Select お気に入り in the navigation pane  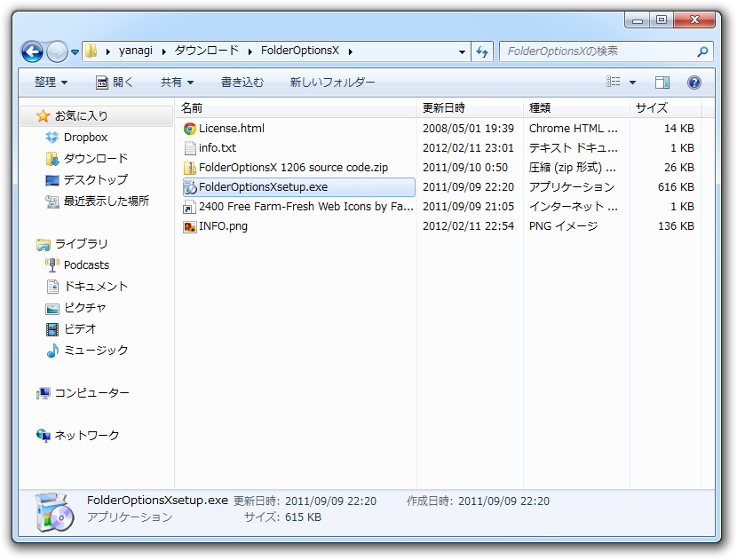(97, 115)
